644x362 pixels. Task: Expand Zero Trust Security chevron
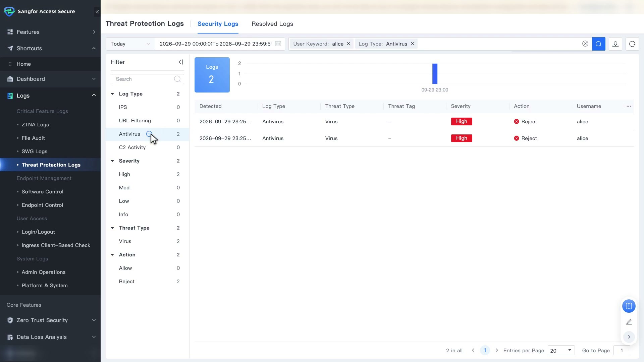[94, 320]
